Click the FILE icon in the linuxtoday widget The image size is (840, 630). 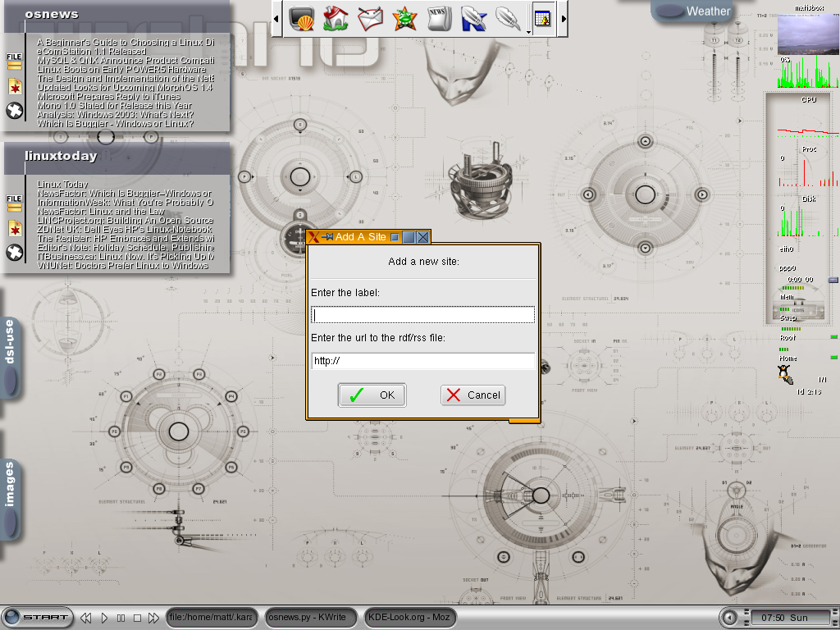pos(15,203)
